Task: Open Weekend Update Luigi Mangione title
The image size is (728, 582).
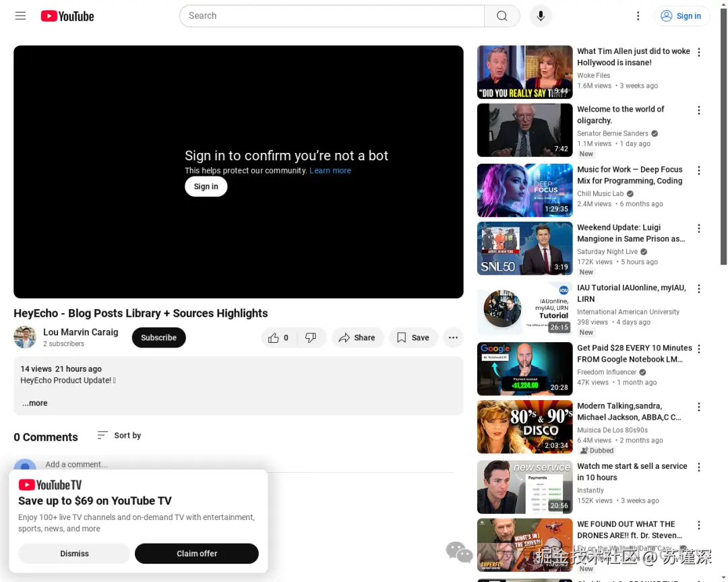Action: [631, 233]
